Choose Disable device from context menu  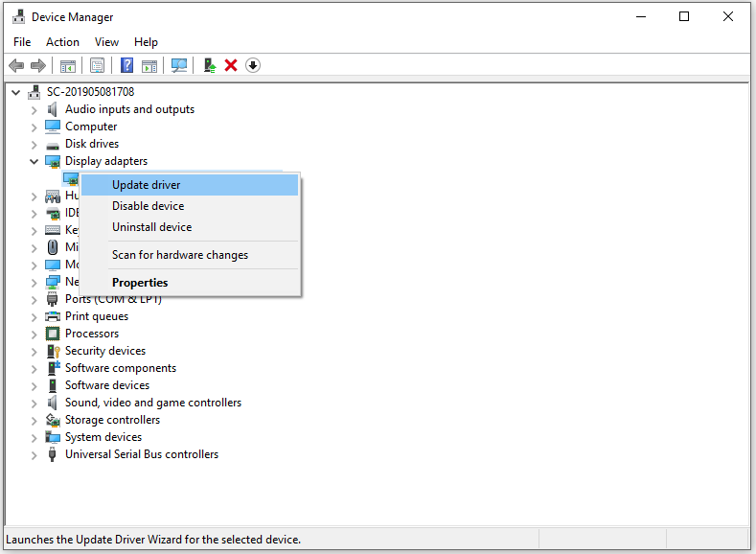pos(190,206)
